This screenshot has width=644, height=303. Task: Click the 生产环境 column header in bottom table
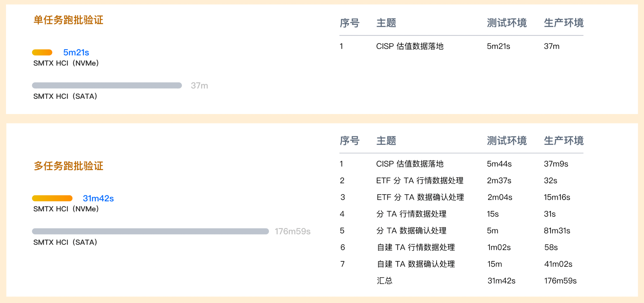[563, 140]
